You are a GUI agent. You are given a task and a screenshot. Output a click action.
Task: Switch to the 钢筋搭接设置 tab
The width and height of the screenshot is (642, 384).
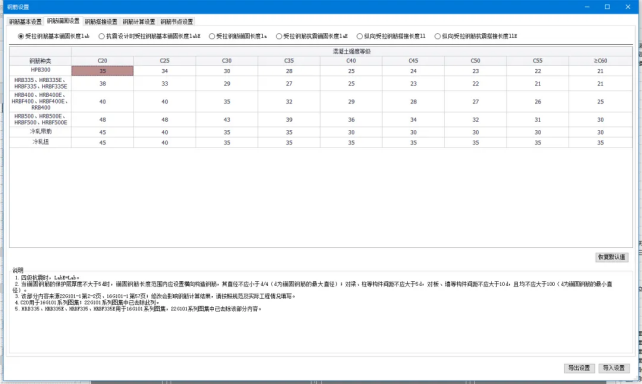(x=101, y=22)
